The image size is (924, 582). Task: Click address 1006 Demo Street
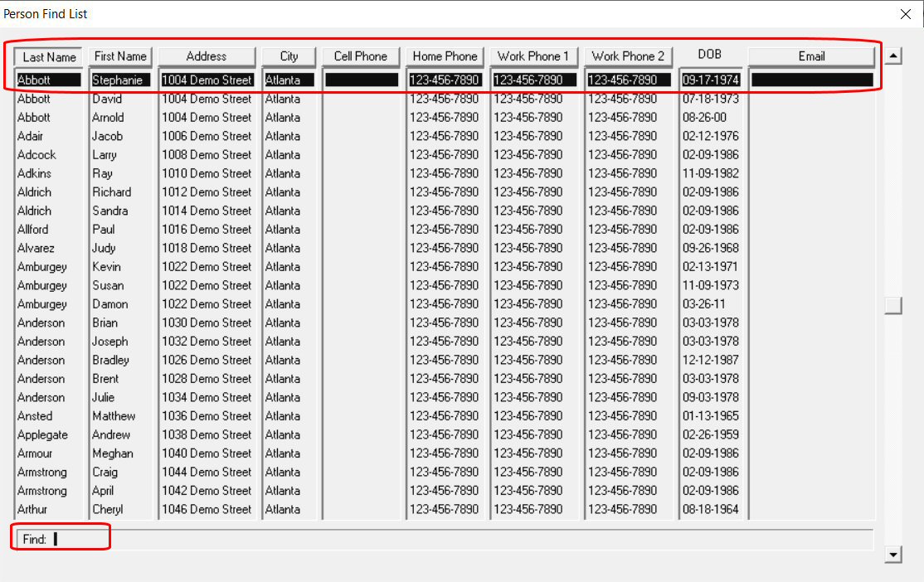pos(207,136)
